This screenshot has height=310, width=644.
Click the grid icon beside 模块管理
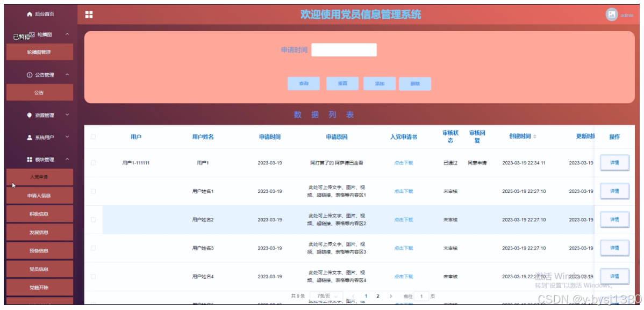click(29, 160)
